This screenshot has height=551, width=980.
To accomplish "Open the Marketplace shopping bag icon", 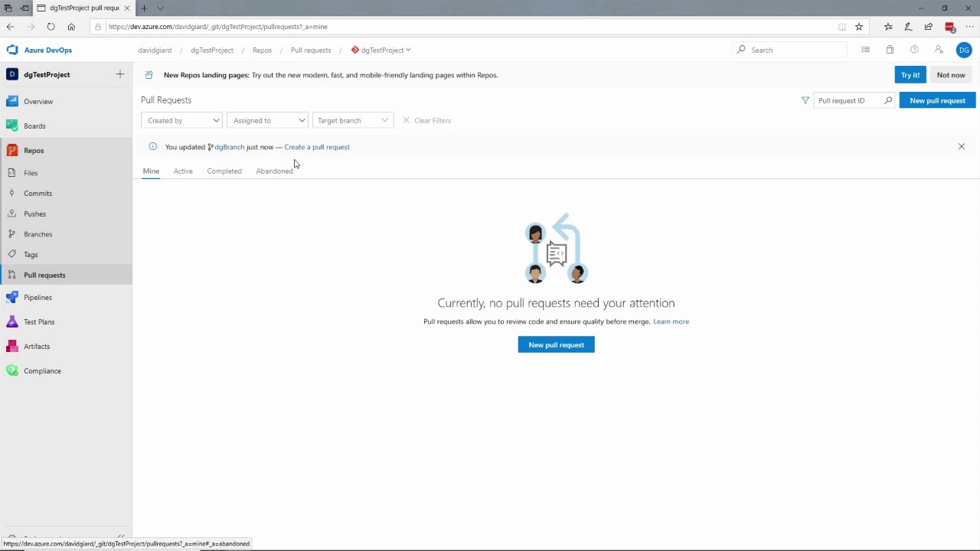I will point(890,50).
